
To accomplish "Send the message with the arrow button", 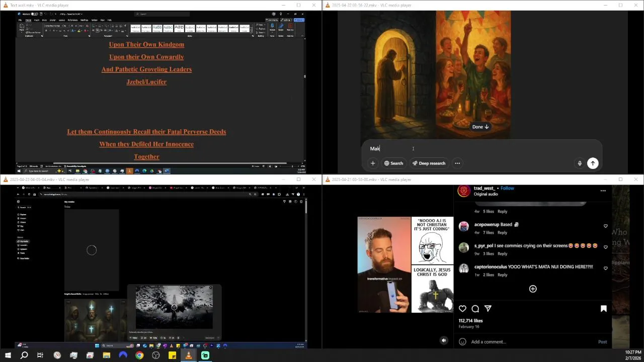I will click(x=593, y=163).
